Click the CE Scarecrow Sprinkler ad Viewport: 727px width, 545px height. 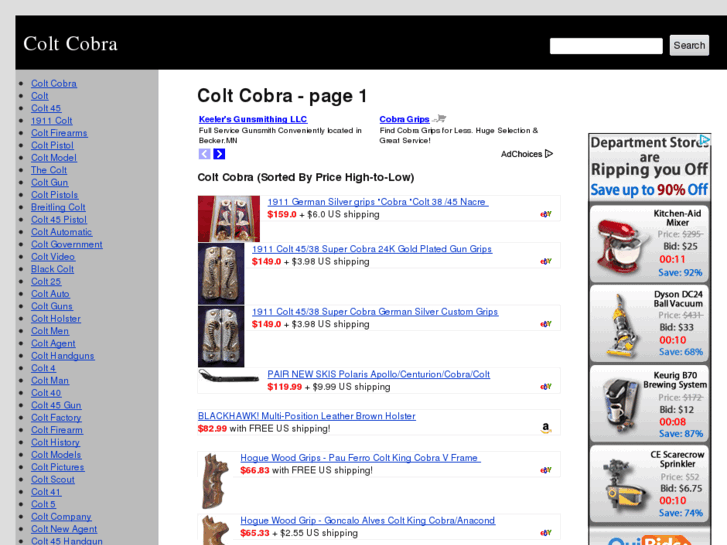pos(650,484)
